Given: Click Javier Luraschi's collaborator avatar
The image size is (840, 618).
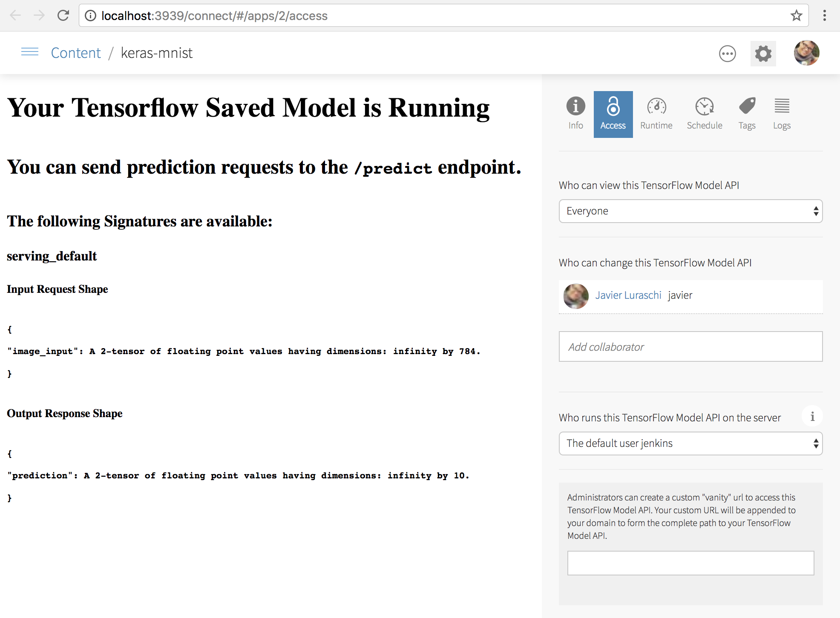Looking at the screenshot, I should pos(575,296).
